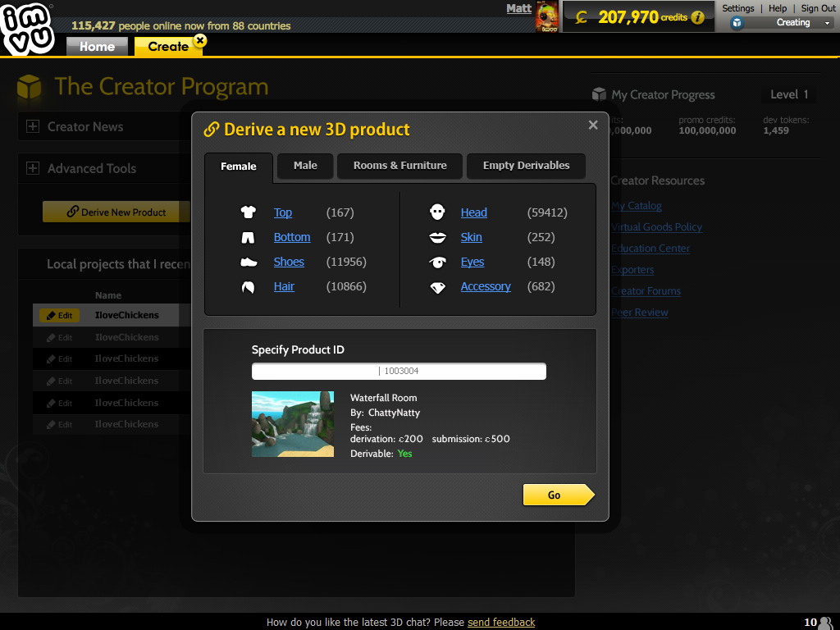This screenshot has width=840, height=630.
Task: Click Edit on first IloveChickens project
Action: (59, 316)
